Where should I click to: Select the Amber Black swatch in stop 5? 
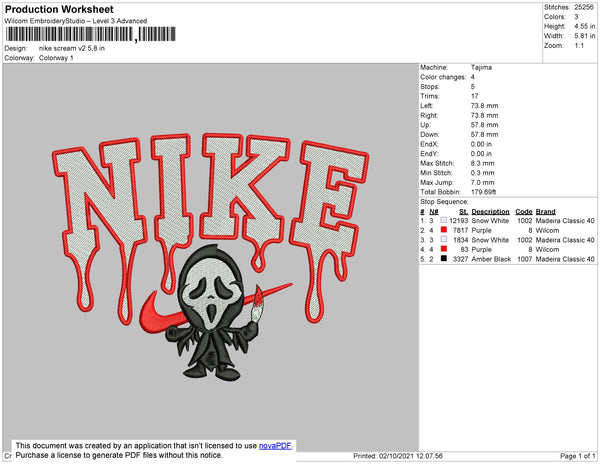pyautogui.click(x=443, y=259)
